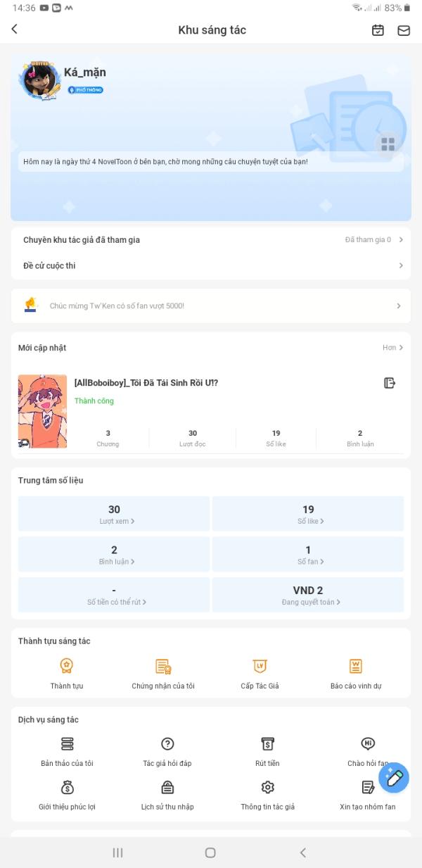Expand the Đề cử cuộc thi row
The height and width of the screenshot is (868, 422).
(x=211, y=265)
